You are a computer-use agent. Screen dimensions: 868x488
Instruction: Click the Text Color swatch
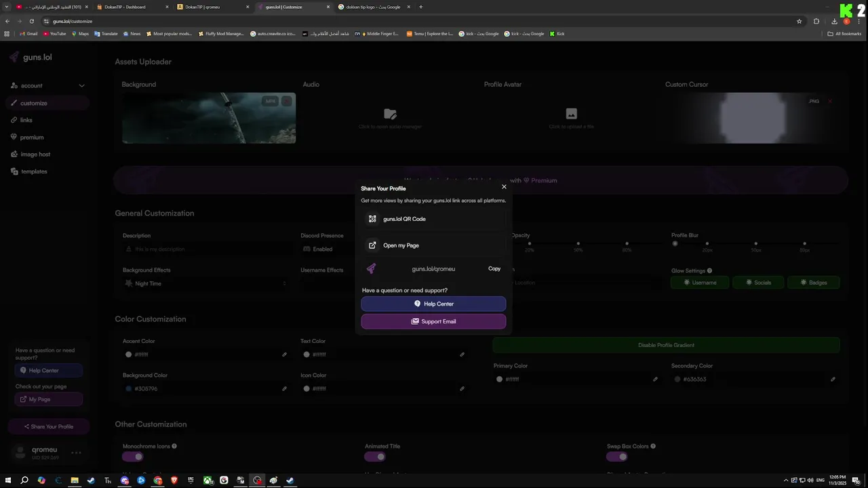(307, 354)
